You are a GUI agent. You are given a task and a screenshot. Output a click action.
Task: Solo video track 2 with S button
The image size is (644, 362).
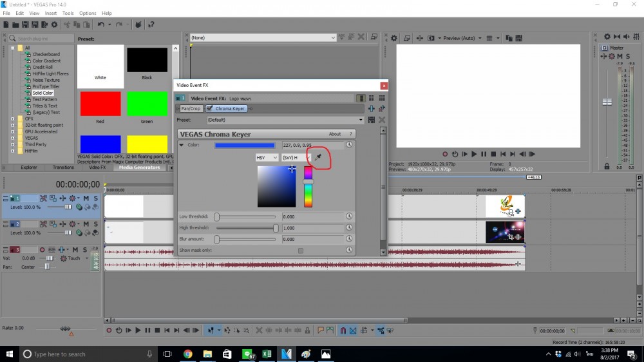coord(96,224)
